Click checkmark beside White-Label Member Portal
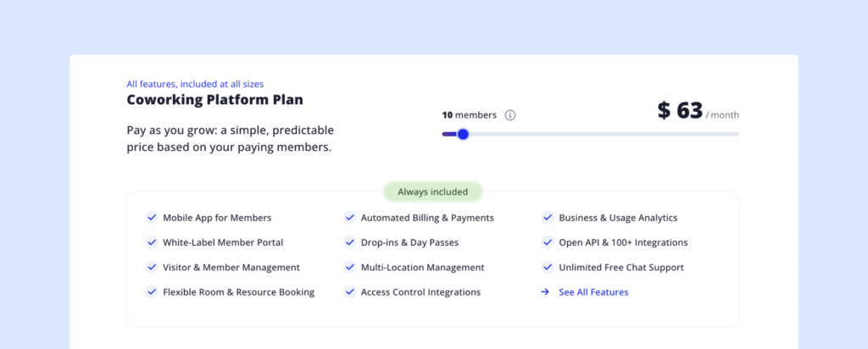The width and height of the screenshot is (868, 349). point(152,242)
